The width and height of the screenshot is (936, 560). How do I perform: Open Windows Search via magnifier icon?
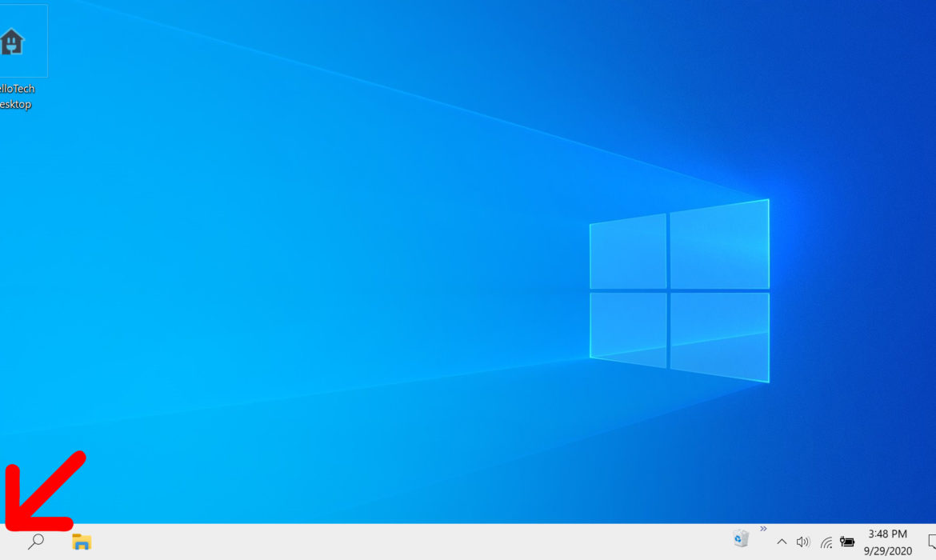[35, 542]
